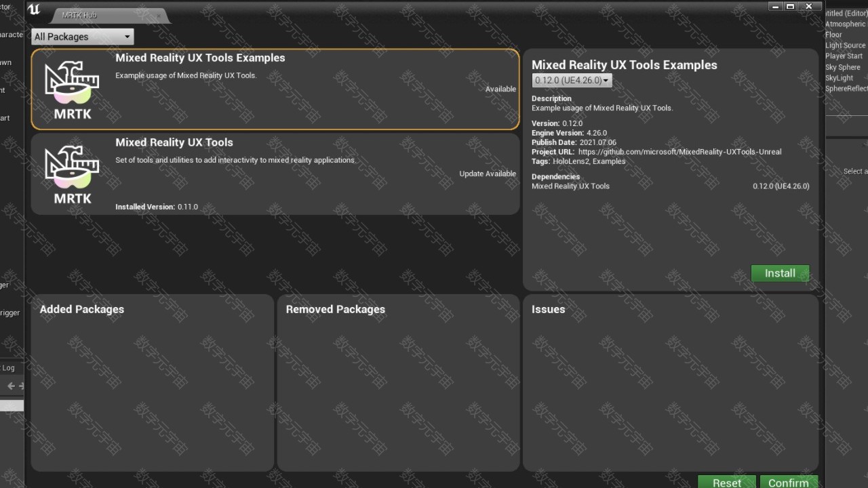Click the Issues panel heading

(x=548, y=309)
